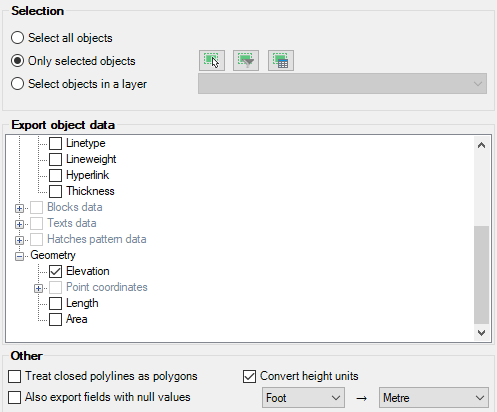Tick the Linetype checkbox
The height and width of the screenshot is (412, 497).
pos(55,143)
